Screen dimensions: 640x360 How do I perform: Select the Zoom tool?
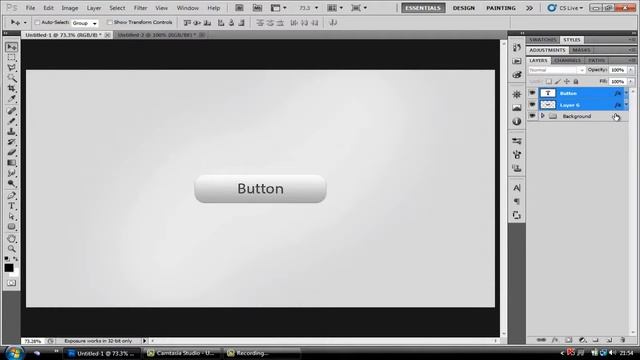point(11,249)
